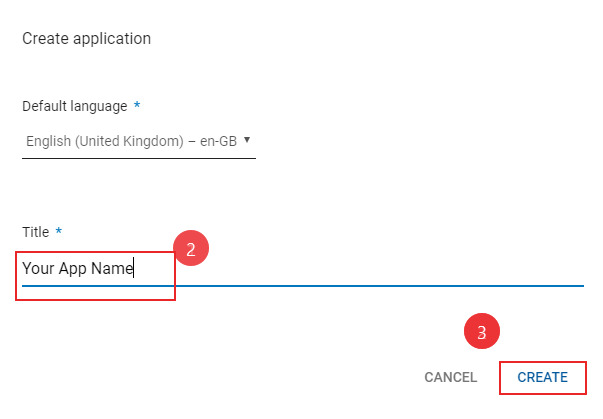
Task: Click the 'Default language' field label
Action: click(74, 106)
